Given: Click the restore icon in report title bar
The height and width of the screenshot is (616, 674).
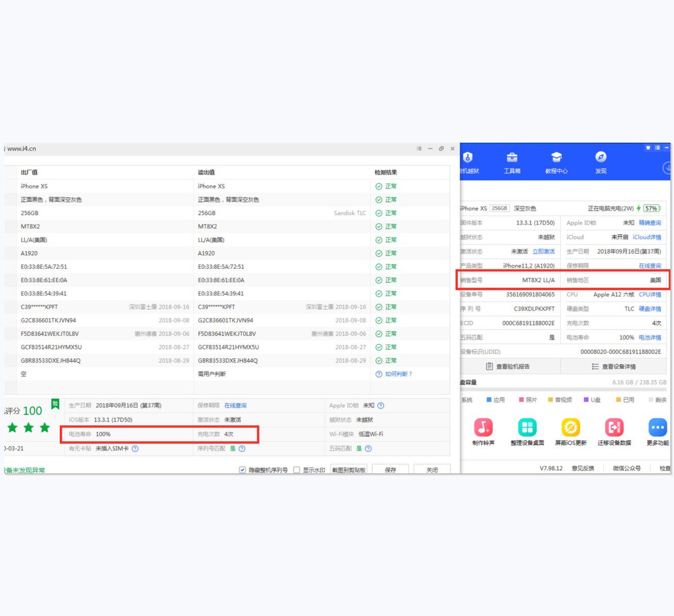Looking at the screenshot, I should (441, 148).
